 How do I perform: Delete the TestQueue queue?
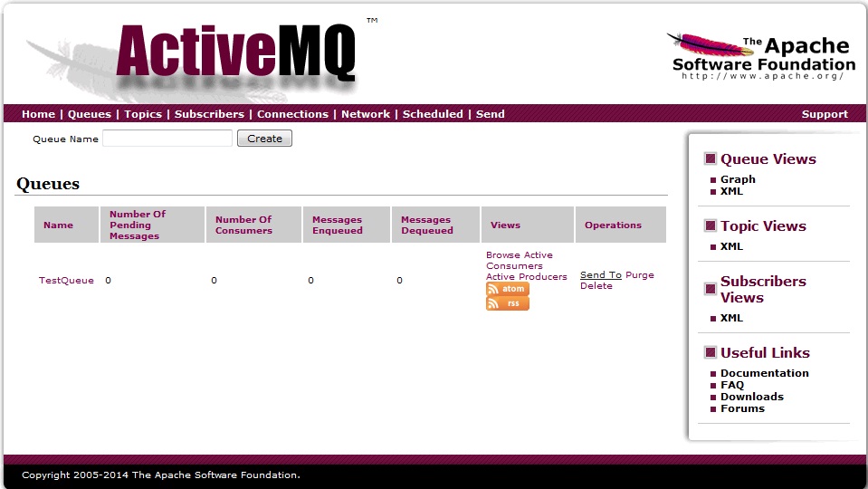[x=596, y=286]
